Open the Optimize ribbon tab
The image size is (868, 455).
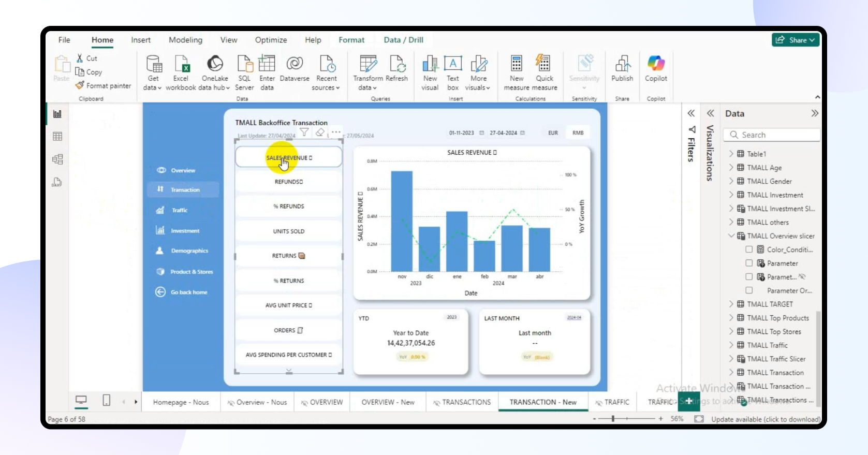(271, 40)
